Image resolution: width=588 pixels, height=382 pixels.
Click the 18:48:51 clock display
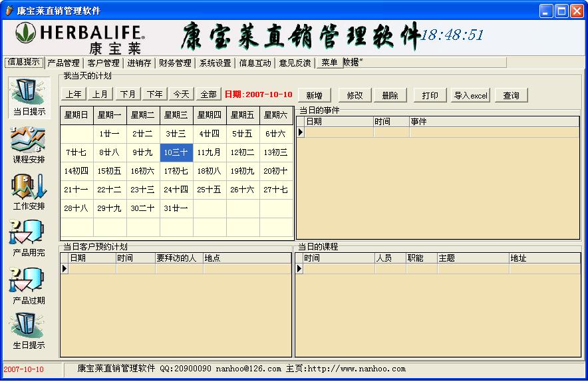(452, 35)
